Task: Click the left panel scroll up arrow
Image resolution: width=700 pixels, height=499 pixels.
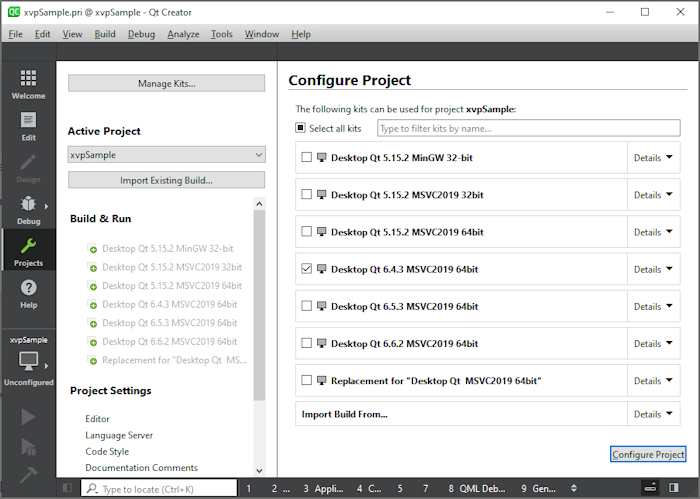Action: tap(259, 204)
